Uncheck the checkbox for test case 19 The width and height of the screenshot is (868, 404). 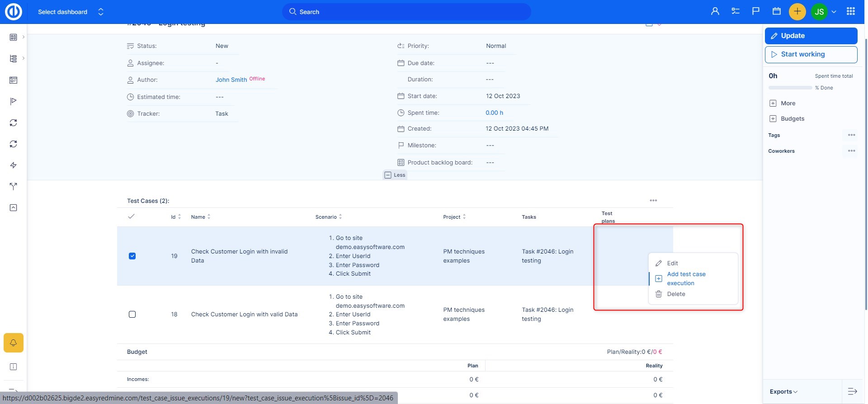point(132,256)
